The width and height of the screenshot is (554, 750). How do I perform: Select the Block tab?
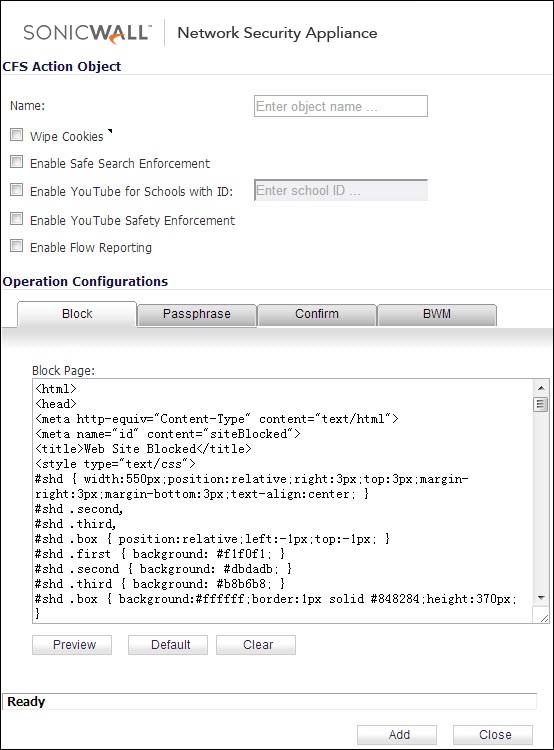pyautogui.click(x=77, y=314)
